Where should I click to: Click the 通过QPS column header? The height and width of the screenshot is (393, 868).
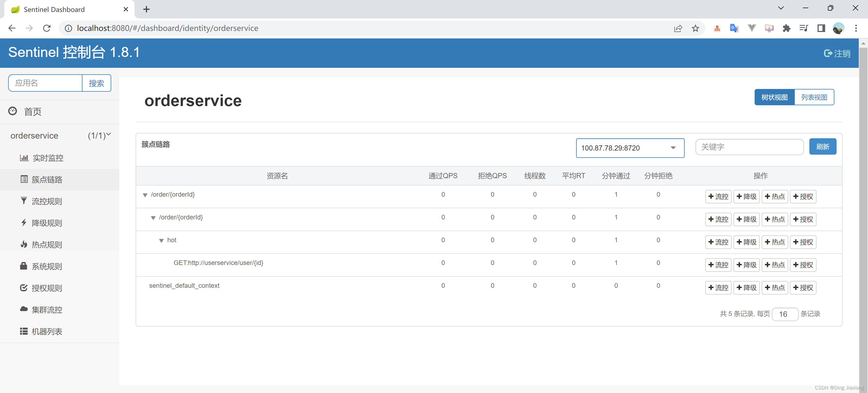443,175
